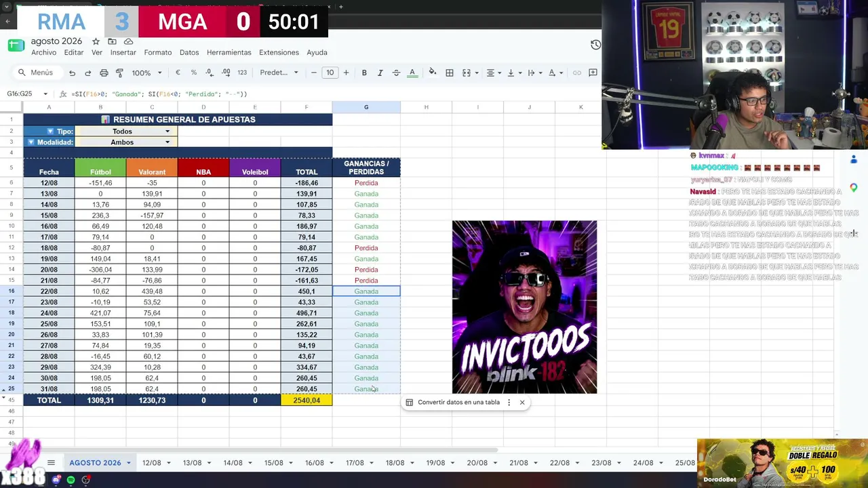Open the borders tool
868x488 pixels.
tap(449, 73)
